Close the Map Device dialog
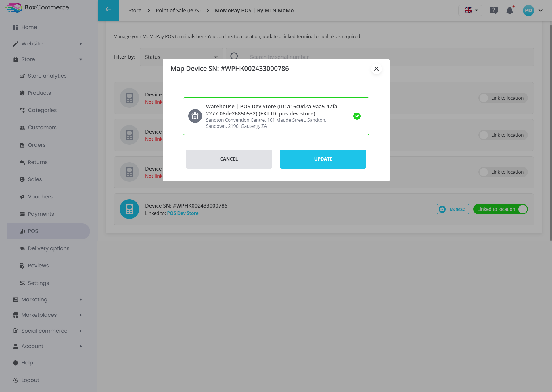The width and height of the screenshot is (552, 392). (376, 69)
